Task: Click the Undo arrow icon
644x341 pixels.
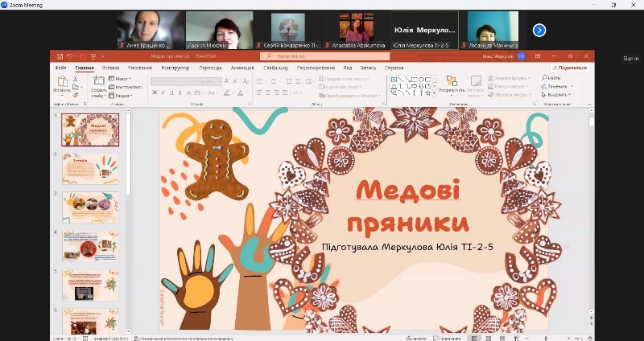Action: tap(70, 56)
